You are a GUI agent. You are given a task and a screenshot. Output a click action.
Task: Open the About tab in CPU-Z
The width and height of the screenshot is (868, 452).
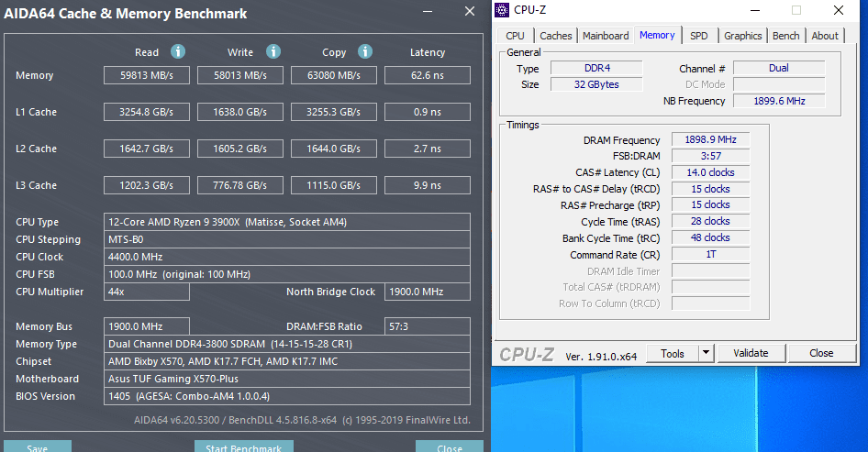coord(825,36)
